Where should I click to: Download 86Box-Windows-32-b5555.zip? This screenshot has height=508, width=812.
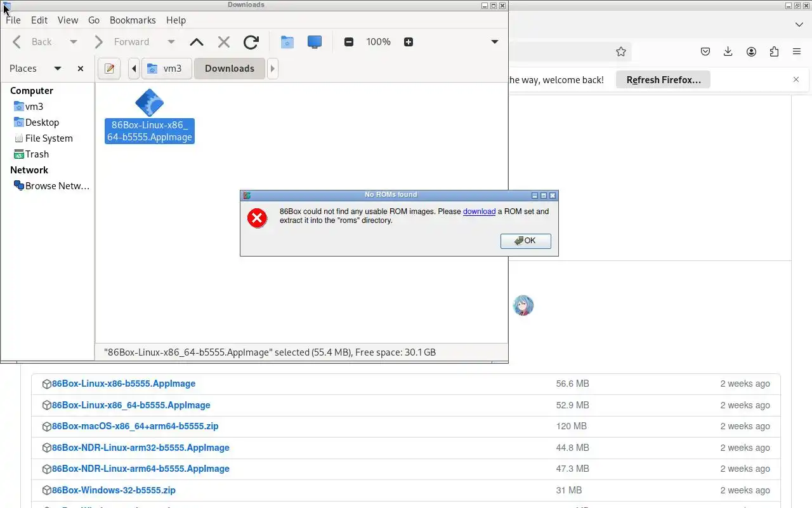point(114,490)
